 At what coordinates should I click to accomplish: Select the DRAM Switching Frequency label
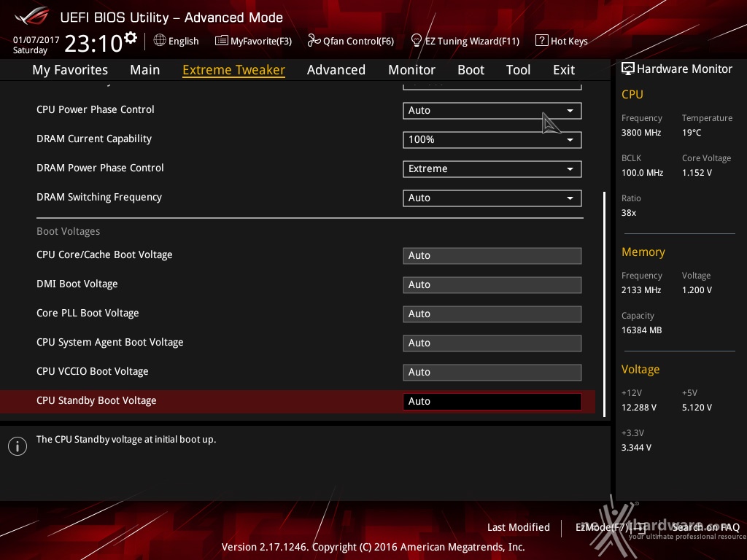coord(99,197)
